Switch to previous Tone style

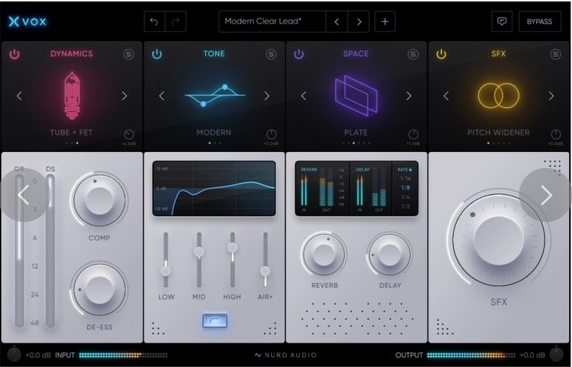[162, 96]
